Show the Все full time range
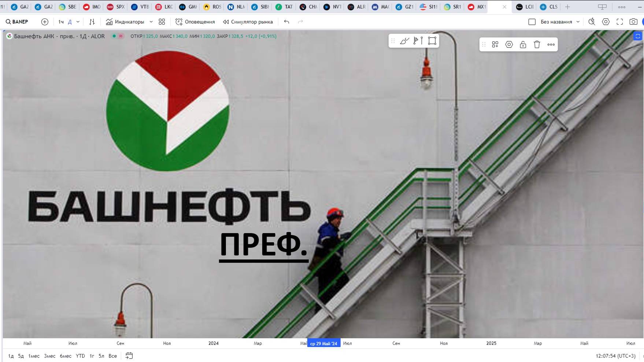The image size is (644, 362). pos(113,356)
